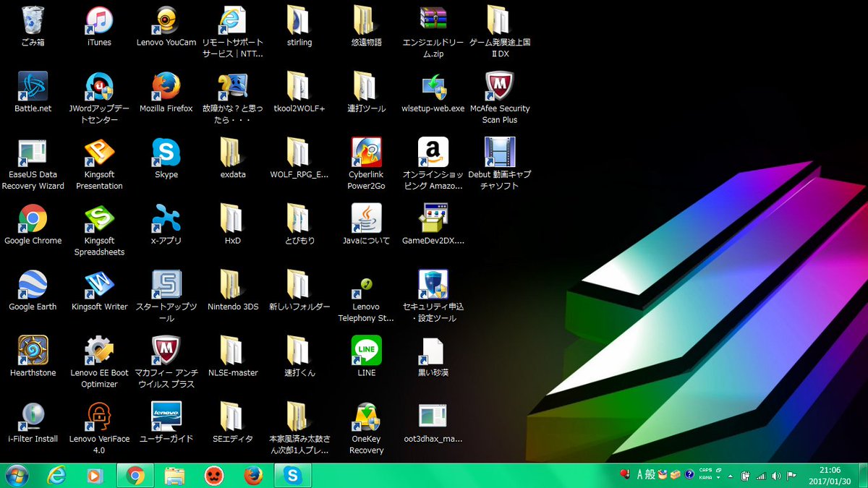The height and width of the screenshot is (488, 868).
Task: Open Internet Explorer from the taskbar
Action: coord(56,475)
